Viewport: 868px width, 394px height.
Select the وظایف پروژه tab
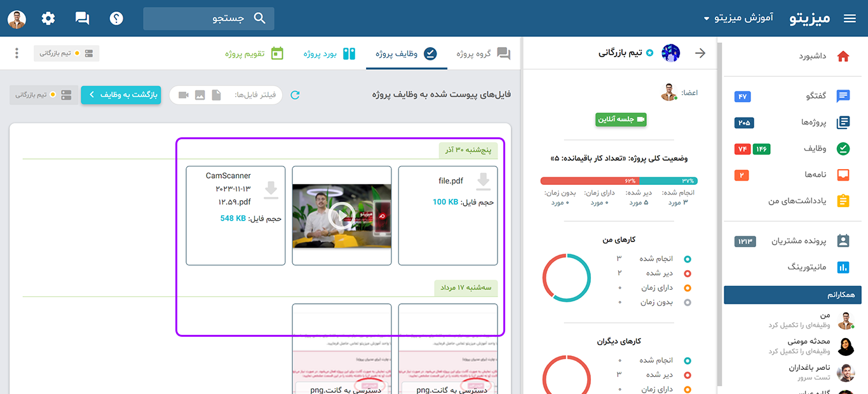click(407, 53)
